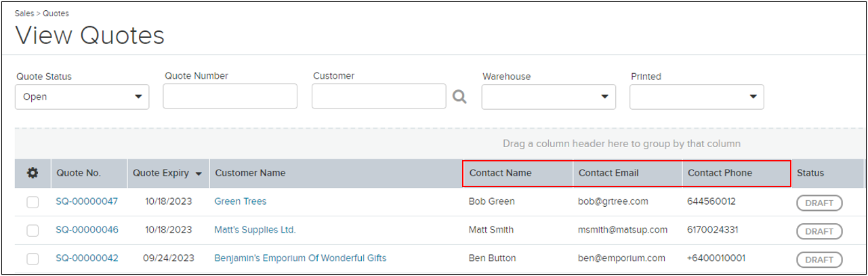
Task: Check the row for quote SQ-00000042
Action: tap(33, 258)
